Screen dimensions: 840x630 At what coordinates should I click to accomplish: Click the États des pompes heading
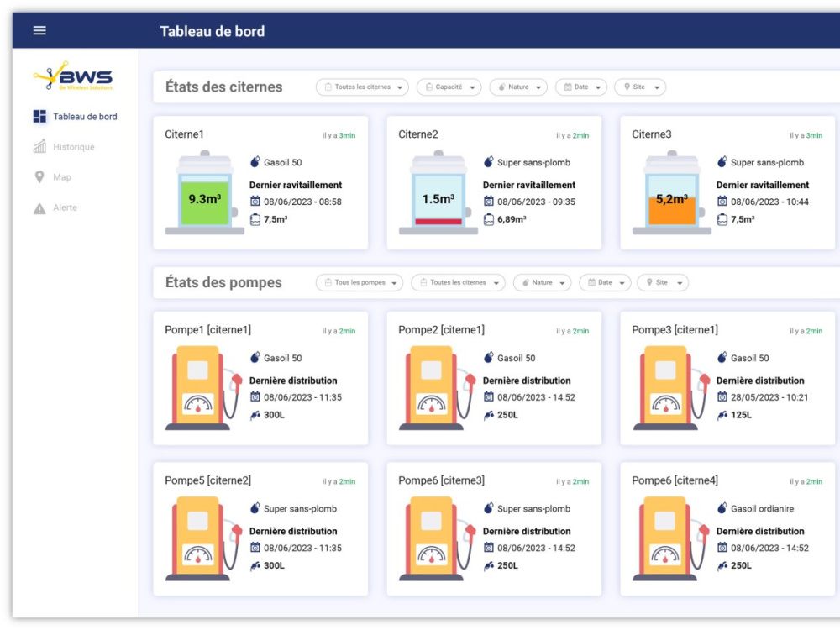[x=223, y=282]
